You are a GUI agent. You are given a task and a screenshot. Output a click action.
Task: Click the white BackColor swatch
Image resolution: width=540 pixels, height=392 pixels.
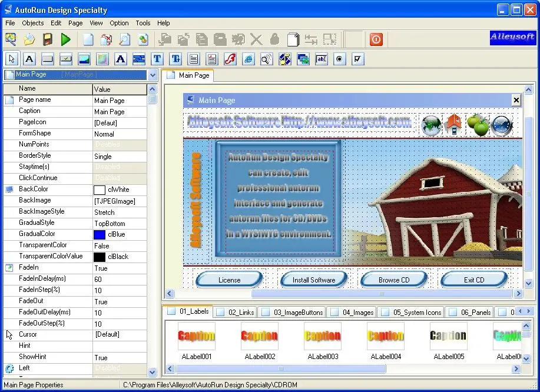click(99, 190)
